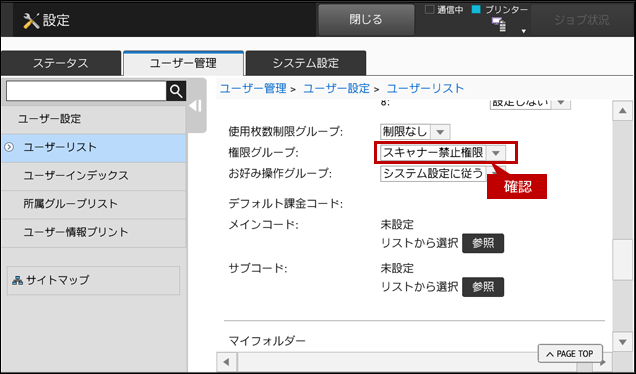
Task: Click the settings wrench icon
Action: 31,20
